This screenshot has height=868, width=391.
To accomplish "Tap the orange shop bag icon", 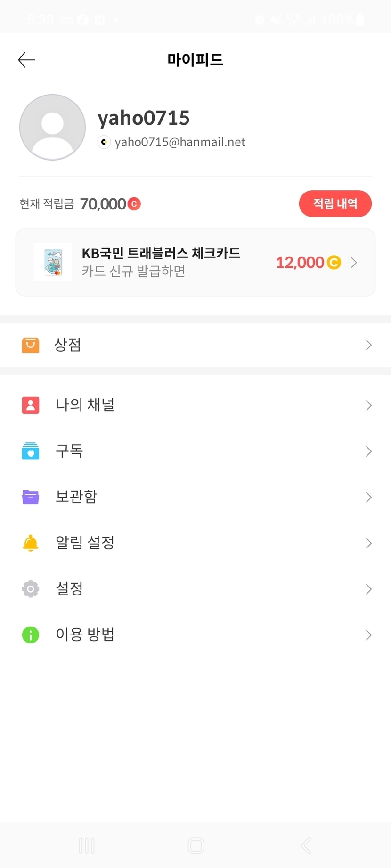I will click(x=31, y=345).
